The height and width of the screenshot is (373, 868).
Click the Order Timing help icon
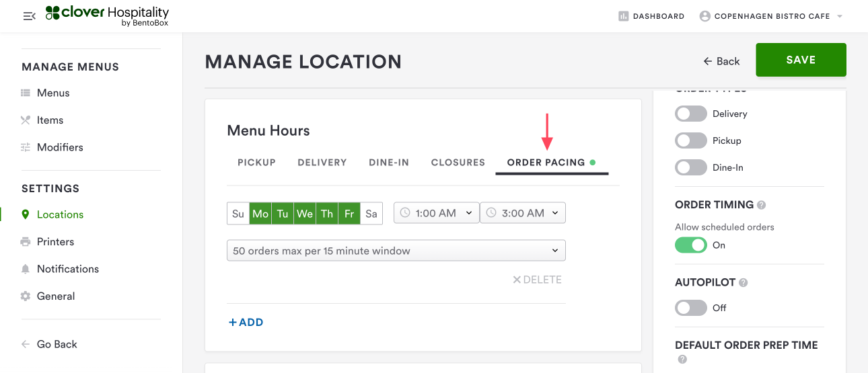(x=762, y=205)
